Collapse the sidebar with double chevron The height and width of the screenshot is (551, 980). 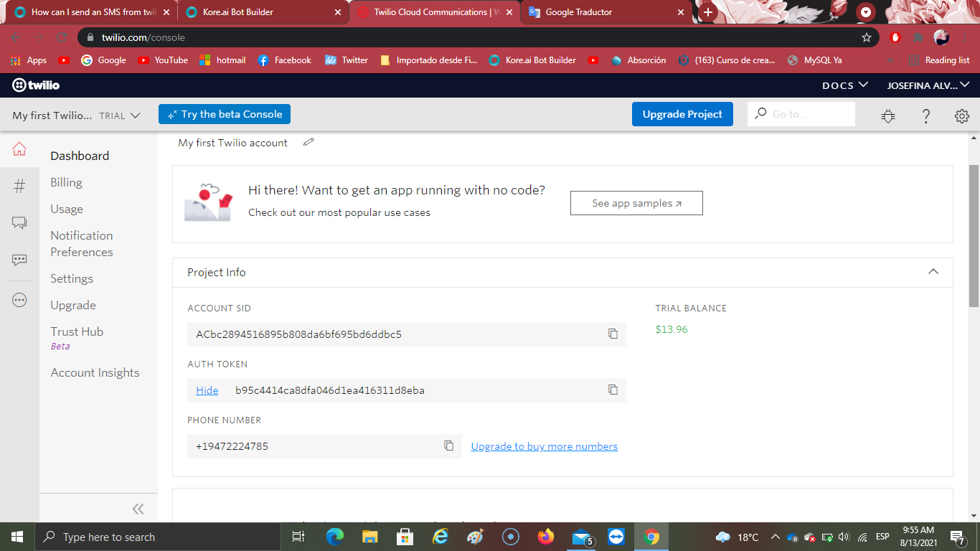138,509
